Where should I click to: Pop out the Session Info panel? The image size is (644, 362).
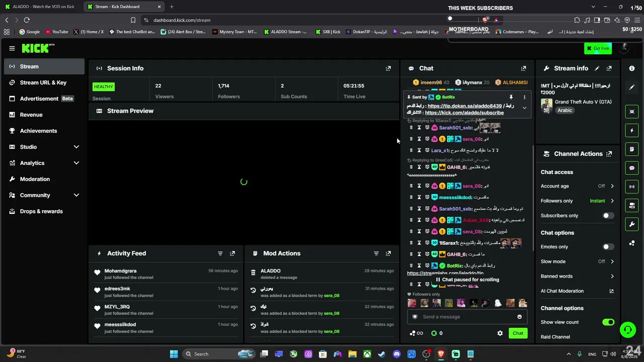pyautogui.click(x=388, y=68)
